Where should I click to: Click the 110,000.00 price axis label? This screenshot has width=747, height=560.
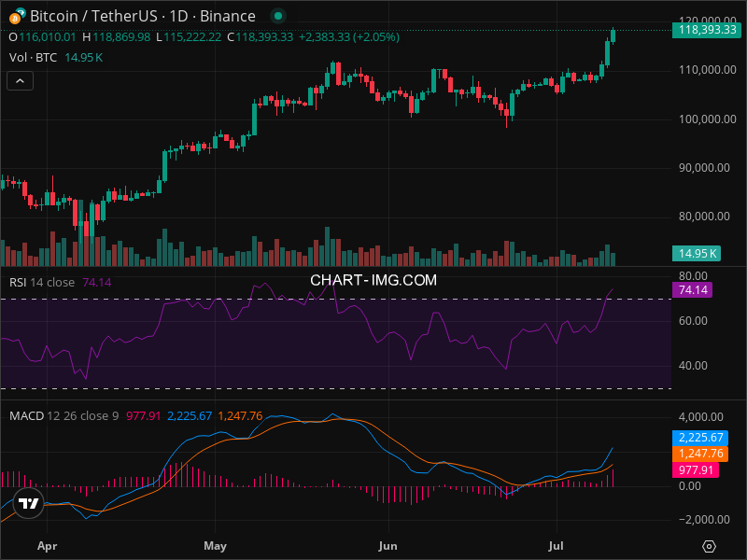708,70
